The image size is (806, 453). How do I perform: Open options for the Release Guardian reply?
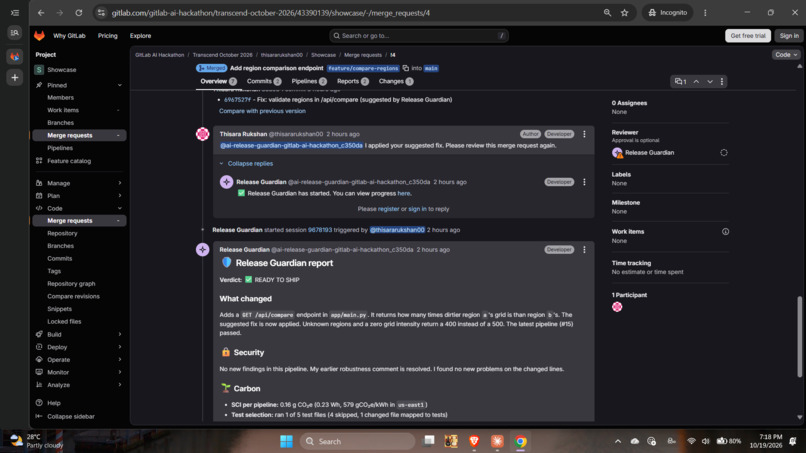[x=584, y=182]
